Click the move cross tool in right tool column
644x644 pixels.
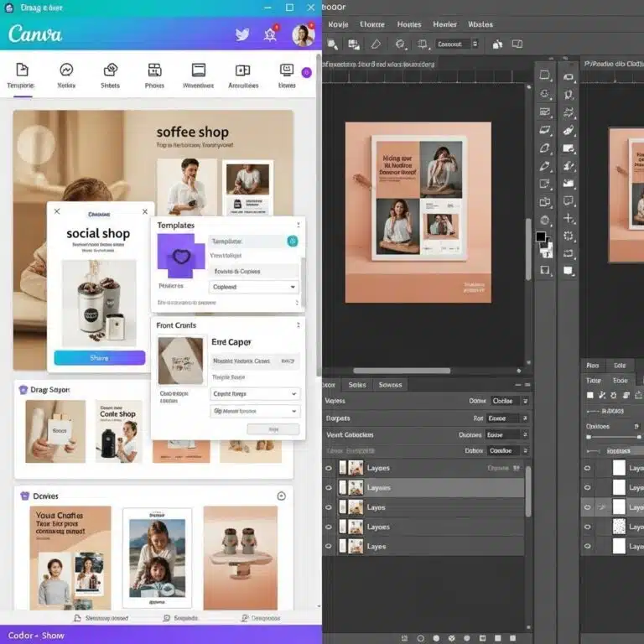569,218
